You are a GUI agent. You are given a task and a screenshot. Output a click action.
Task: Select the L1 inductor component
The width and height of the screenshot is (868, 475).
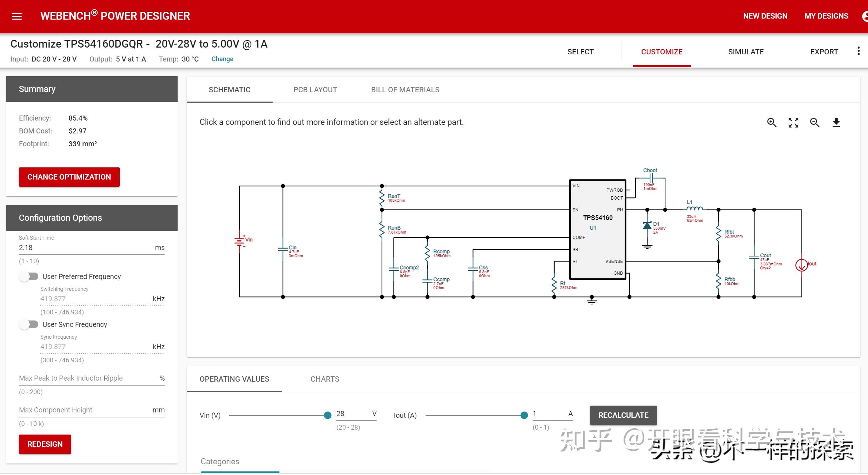[x=694, y=209]
